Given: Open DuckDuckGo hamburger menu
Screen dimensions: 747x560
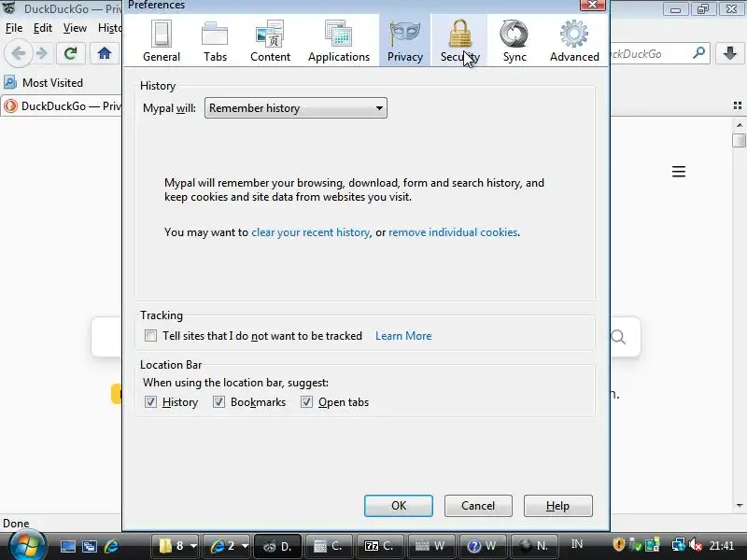Looking at the screenshot, I should coord(679,172).
